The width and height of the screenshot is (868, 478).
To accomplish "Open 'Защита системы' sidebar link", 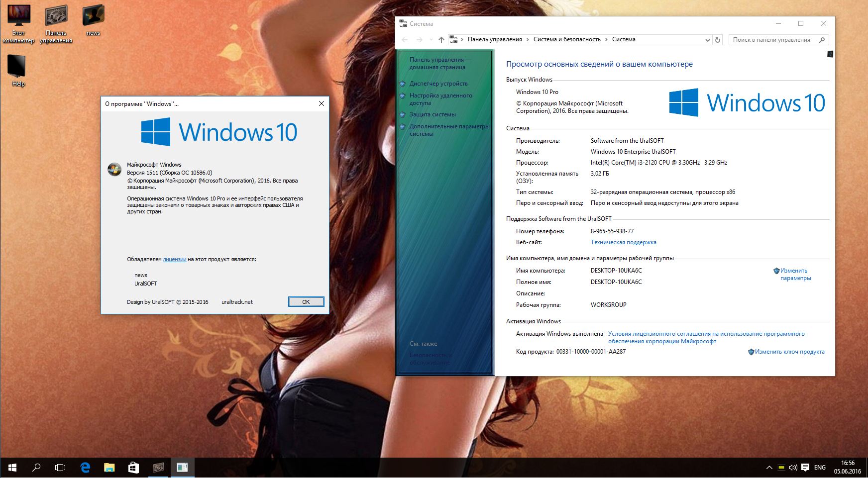I will click(x=433, y=114).
